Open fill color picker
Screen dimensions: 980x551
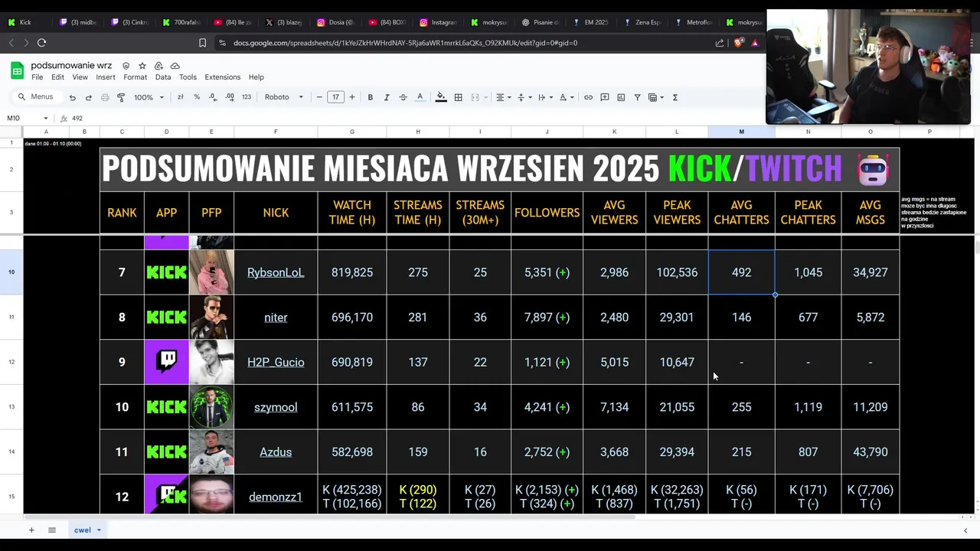point(440,97)
